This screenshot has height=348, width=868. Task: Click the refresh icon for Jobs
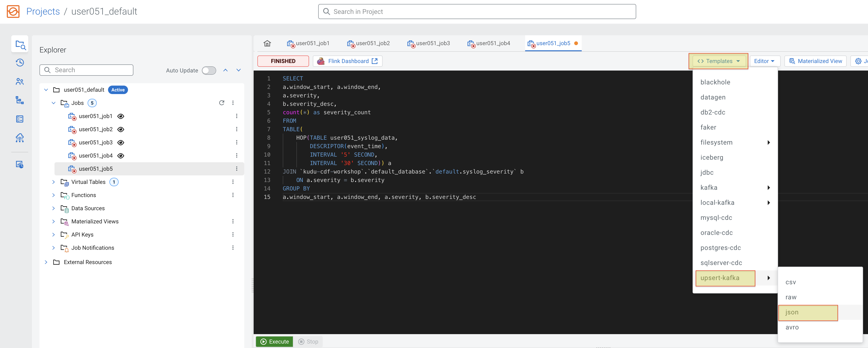click(221, 103)
